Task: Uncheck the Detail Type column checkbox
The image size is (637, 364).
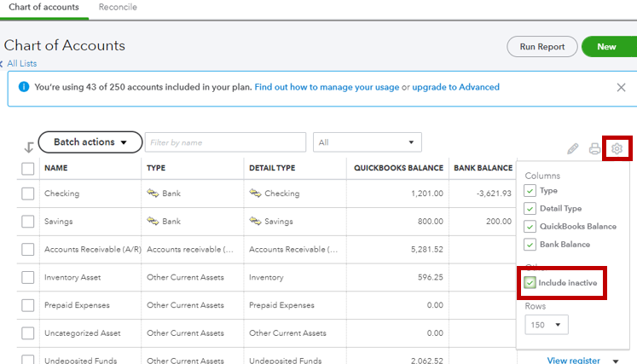Action: tap(530, 208)
